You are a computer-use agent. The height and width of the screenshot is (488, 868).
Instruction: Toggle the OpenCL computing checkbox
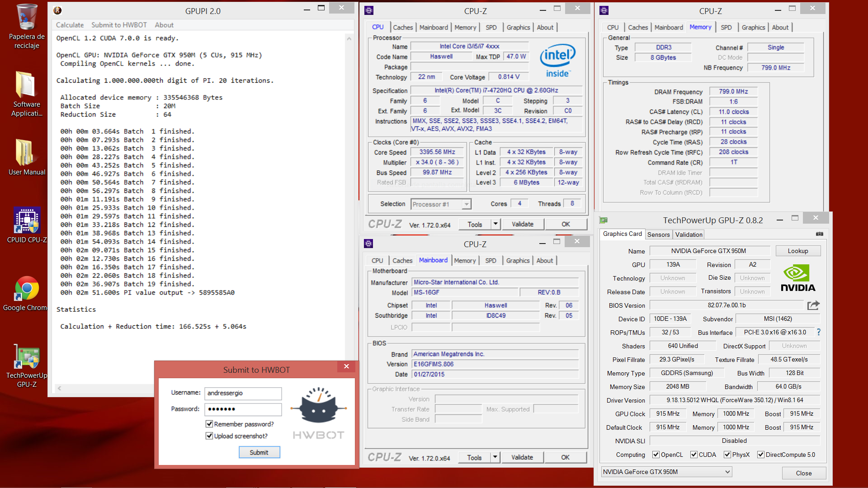tap(656, 455)
